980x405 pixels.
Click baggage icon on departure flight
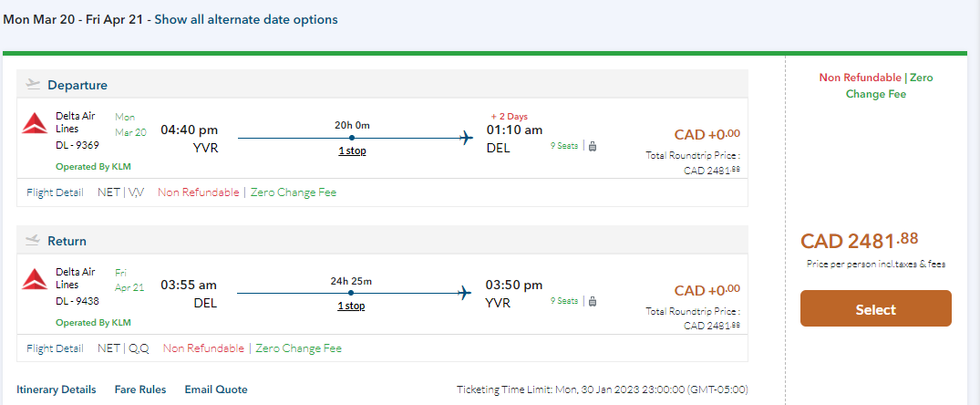[x=592, y=146]
